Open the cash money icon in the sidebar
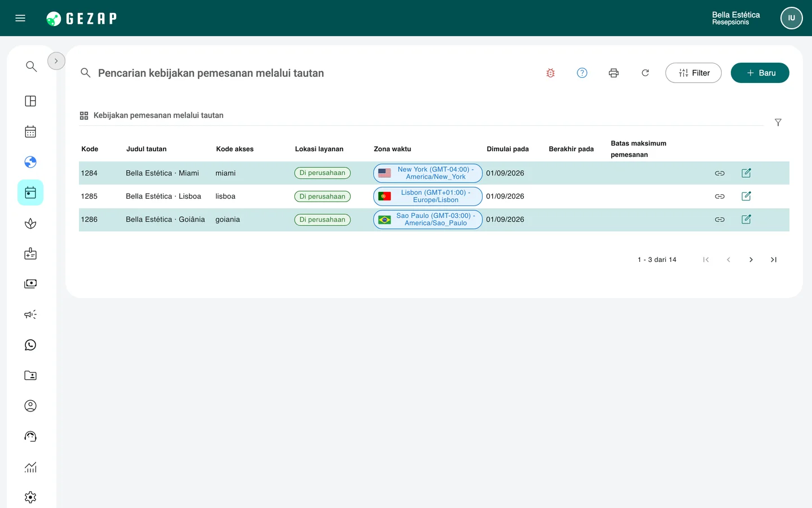This screenshot has height=508, width=812. click(x=30, y=284)
